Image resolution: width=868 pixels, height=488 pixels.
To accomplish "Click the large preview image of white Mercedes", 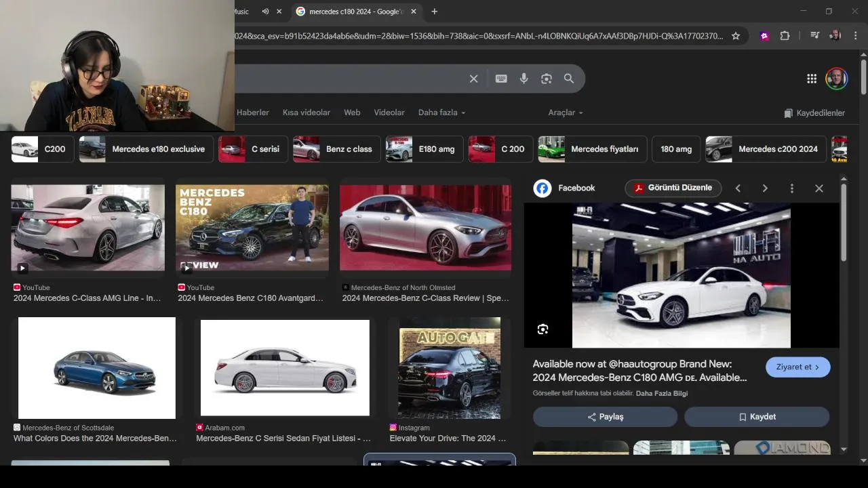I will click(x=682, y=275).
